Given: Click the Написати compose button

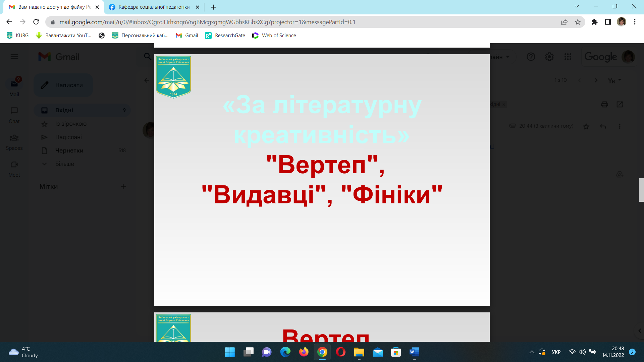Looking at the screenshot, I should coord(63,85).
